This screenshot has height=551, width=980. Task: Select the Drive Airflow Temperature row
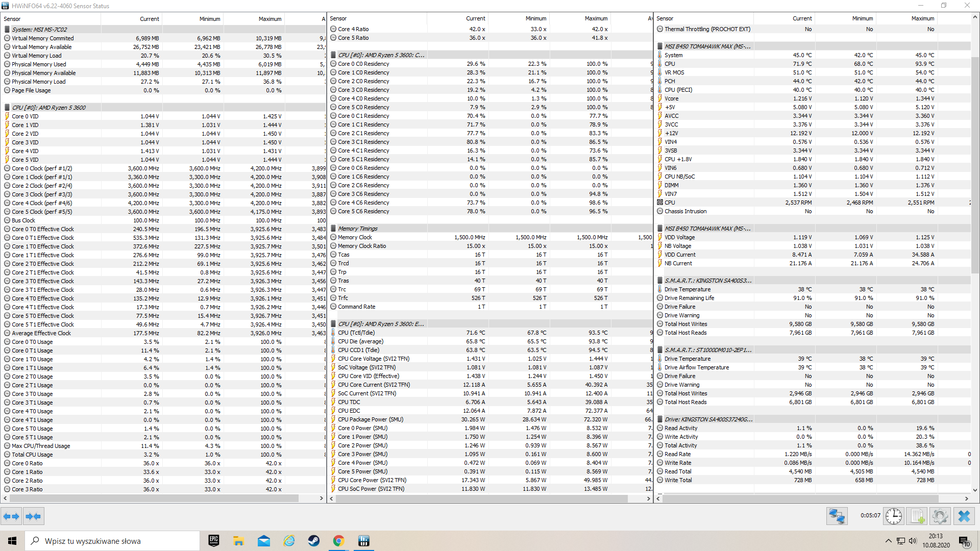click(813, 367)
